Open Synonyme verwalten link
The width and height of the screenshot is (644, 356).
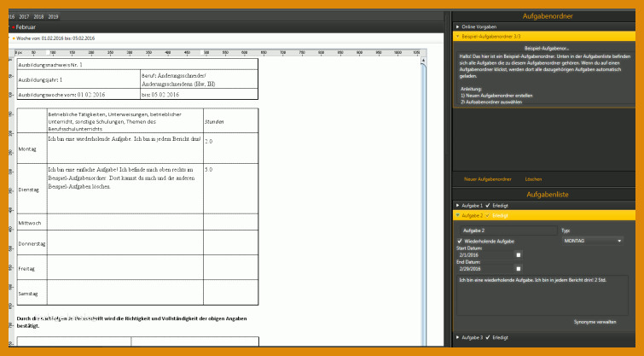click(595, 322)
